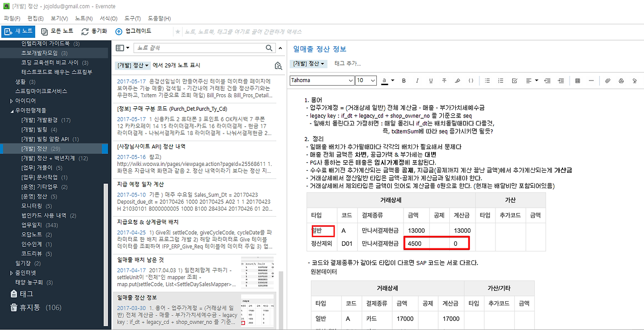
Task: Attach a file with the paperclip icon
Action: pos(607,81)
